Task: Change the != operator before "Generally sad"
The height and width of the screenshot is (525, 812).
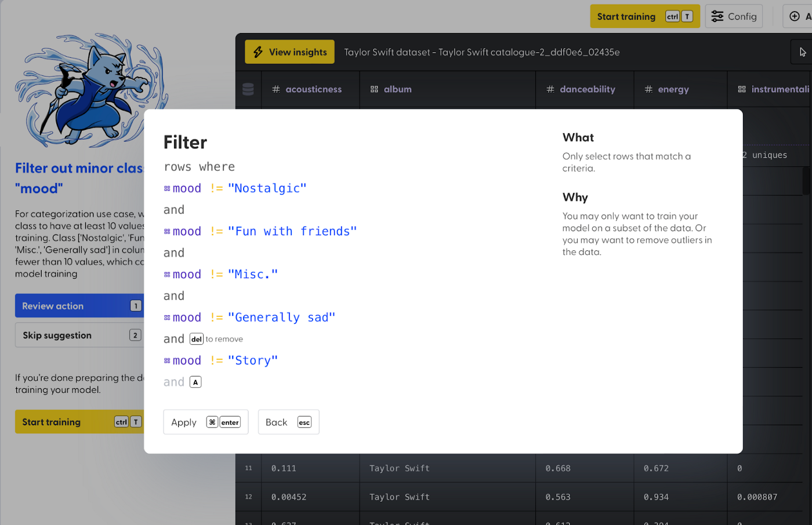Action: 216,318
